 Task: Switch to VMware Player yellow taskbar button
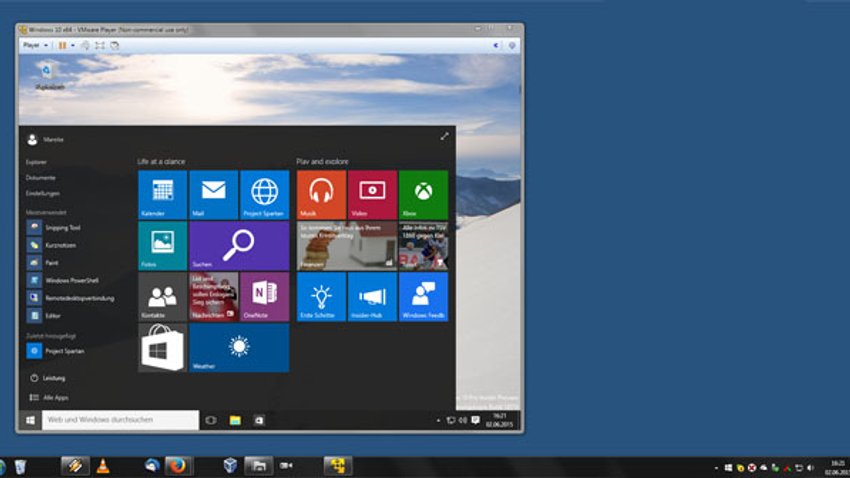(x=338, y=466)
